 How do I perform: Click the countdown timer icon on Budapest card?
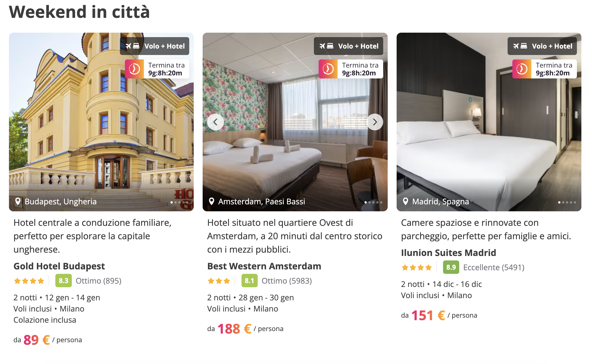click(x=134, y=69)
